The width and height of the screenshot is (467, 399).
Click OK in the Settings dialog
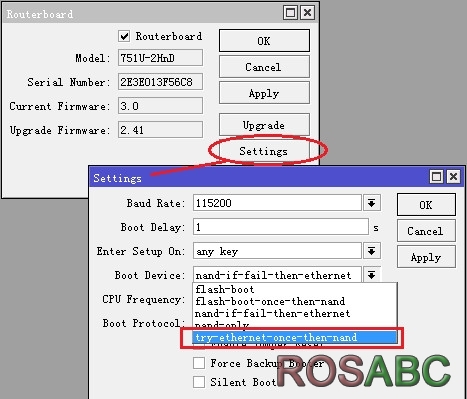tap(426, 205)
